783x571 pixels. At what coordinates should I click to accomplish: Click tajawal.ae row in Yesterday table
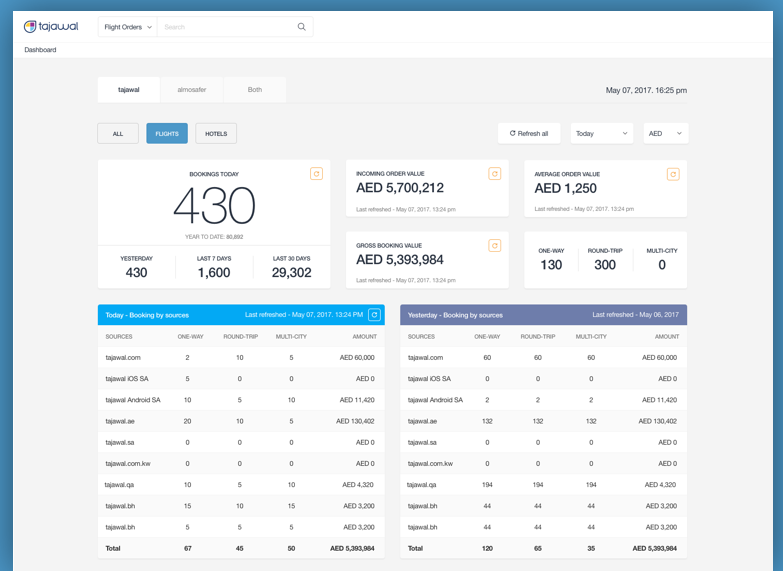pyautogui.click(x=543, y=421)
